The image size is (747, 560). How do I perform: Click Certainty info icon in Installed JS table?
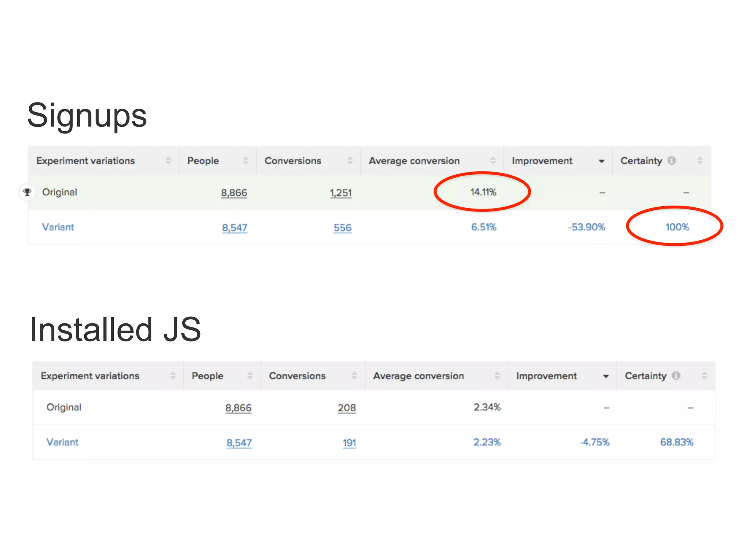(x=676, y=376)
